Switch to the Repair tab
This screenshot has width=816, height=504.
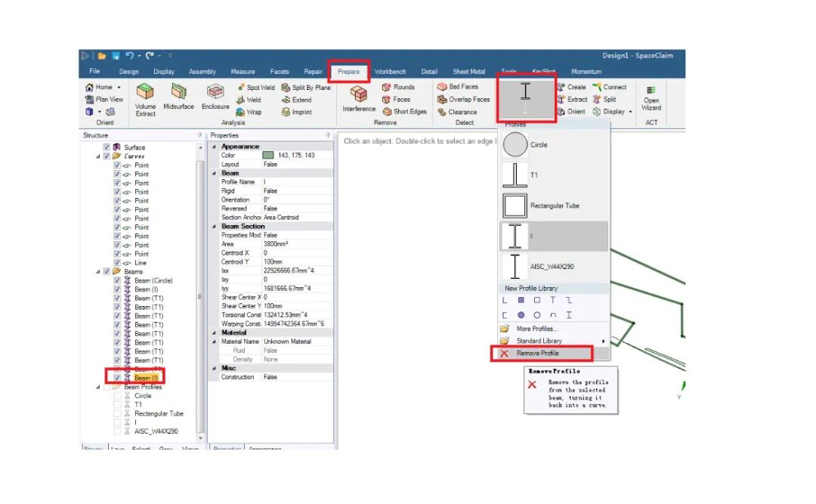coord(313,71)
